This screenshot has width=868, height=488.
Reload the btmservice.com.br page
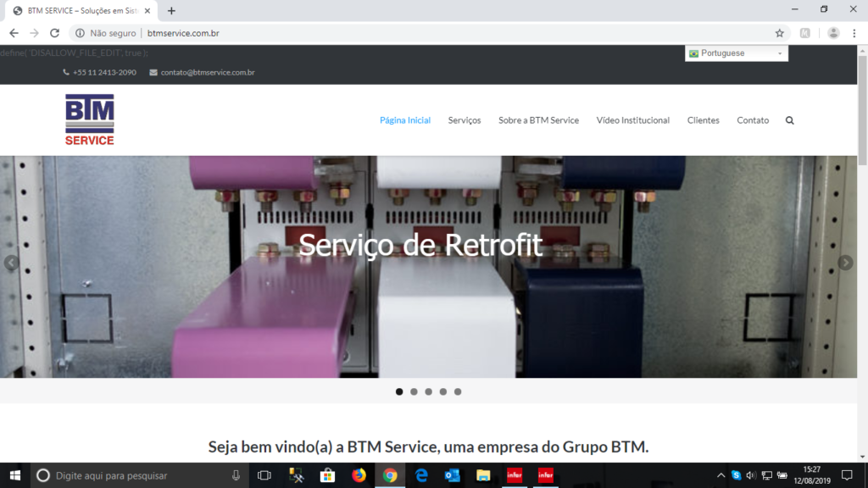(x=53, y=32)
